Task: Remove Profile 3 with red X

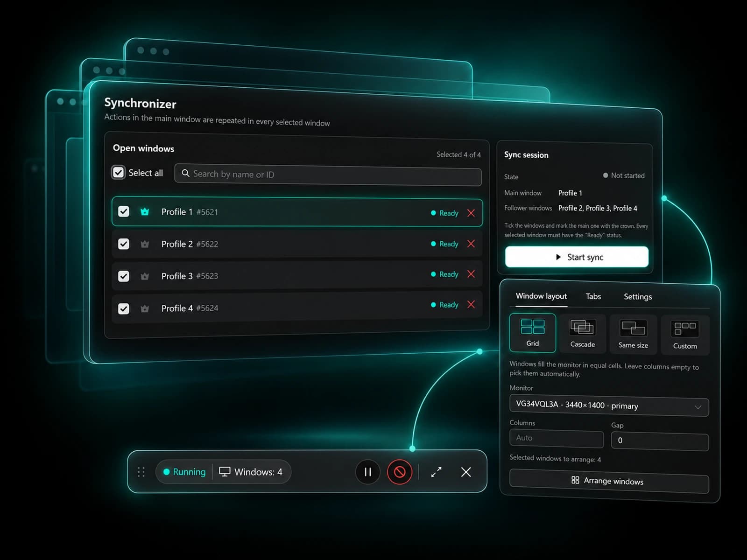Action: tap(471, 274)
